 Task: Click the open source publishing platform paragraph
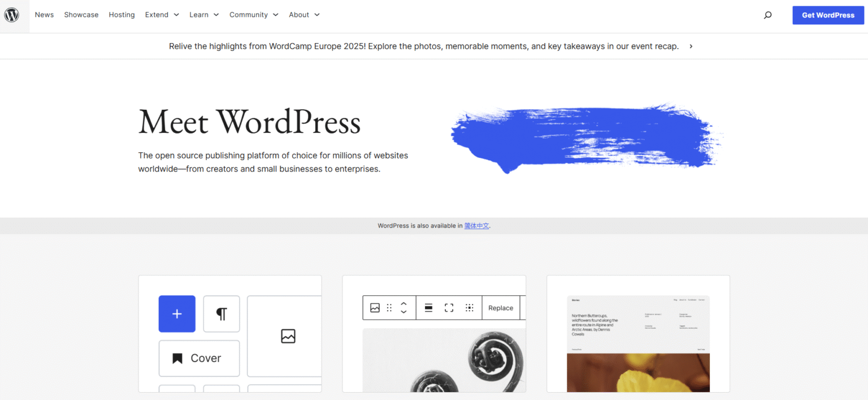tap(273, 162)
